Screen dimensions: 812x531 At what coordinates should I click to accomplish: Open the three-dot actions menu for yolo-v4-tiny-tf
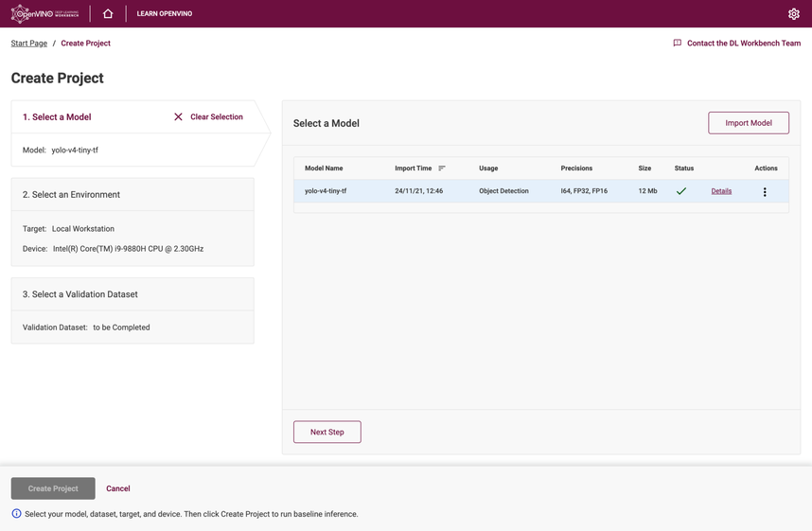pyautogui.click(x=765, y=192)
